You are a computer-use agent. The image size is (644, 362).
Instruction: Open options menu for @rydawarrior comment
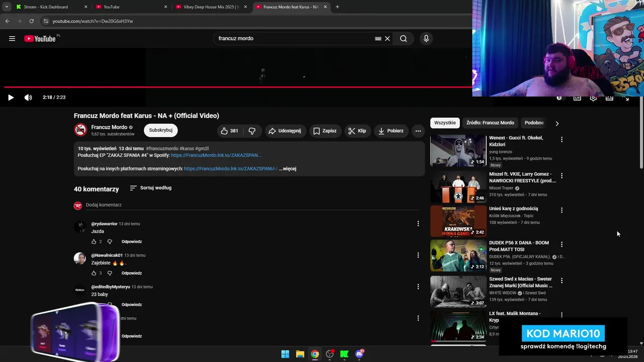418,224
